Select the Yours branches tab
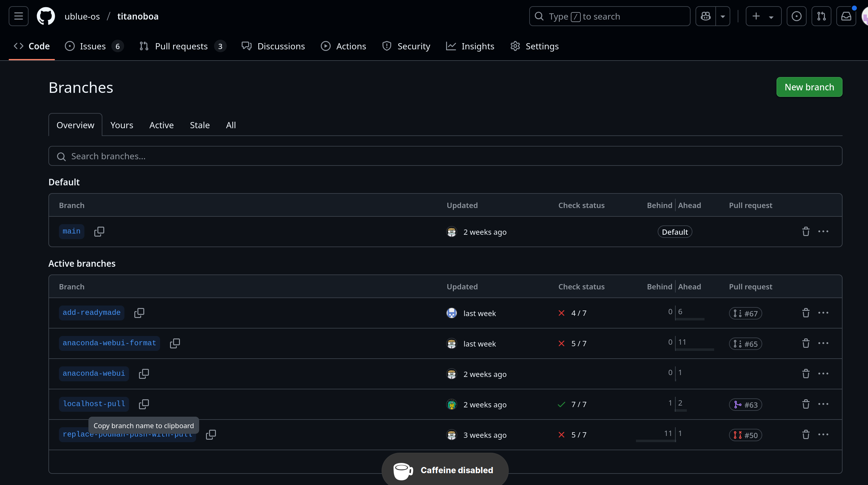The height and width of the screenshot is (485, 868). pos(122,125)
